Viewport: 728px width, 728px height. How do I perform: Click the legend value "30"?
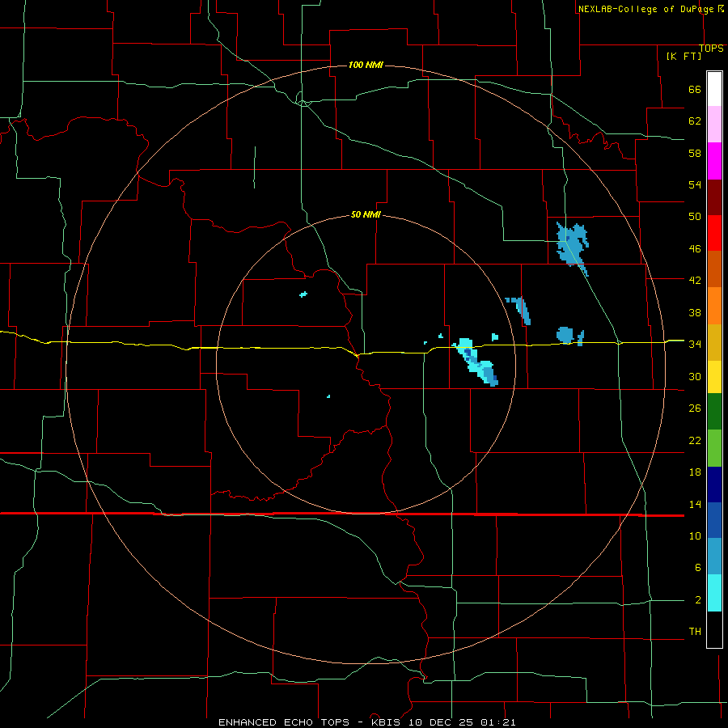click(695, 376)
